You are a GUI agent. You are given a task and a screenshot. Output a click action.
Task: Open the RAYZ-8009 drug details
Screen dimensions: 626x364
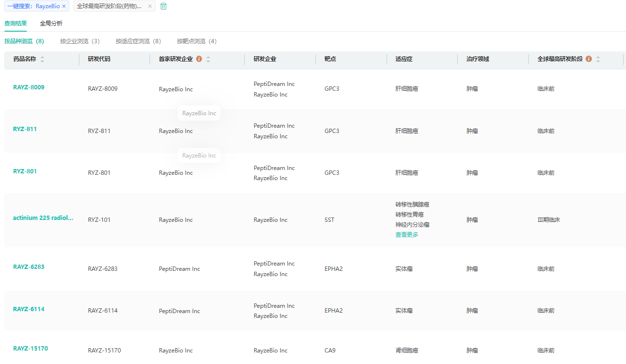pos(29,87)
